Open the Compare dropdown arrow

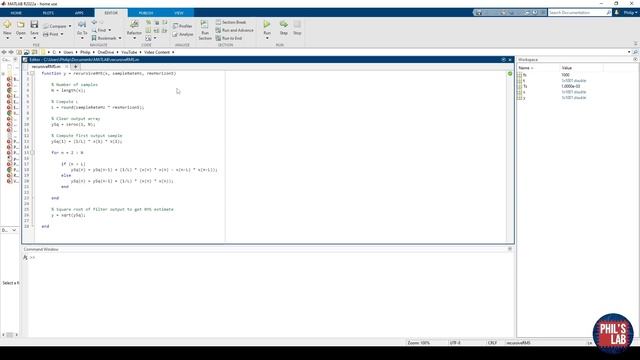(x=70, y=26)
